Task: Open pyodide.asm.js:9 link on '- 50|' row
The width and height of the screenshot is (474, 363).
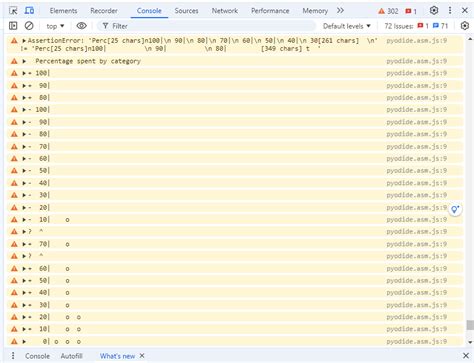Action: 417,171
